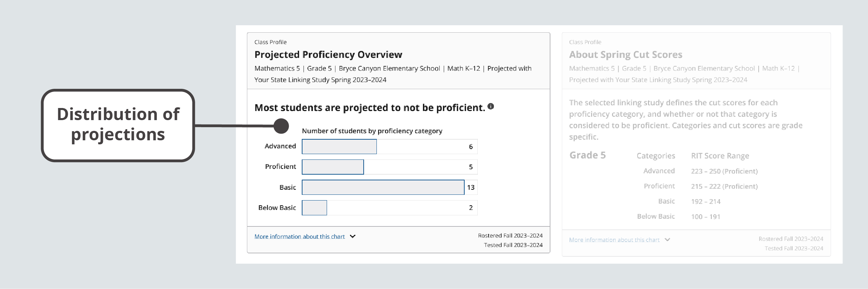
Task: Select the Below Basic bar in the chart
Action: pyautogui.click(x=314, y=208)
